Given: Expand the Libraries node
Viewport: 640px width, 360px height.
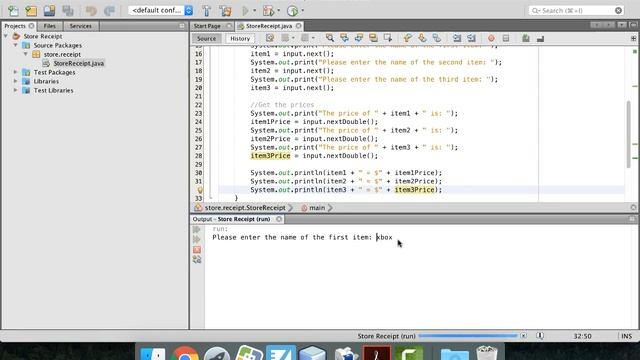Looking at the screenshot, I should (16, 81).
